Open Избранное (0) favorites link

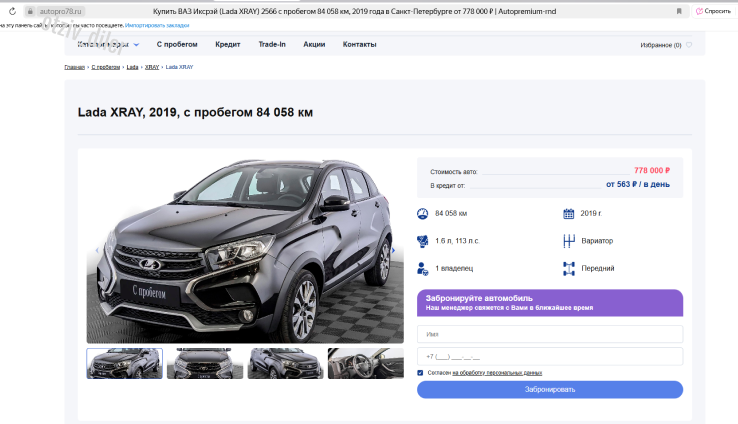661,45
